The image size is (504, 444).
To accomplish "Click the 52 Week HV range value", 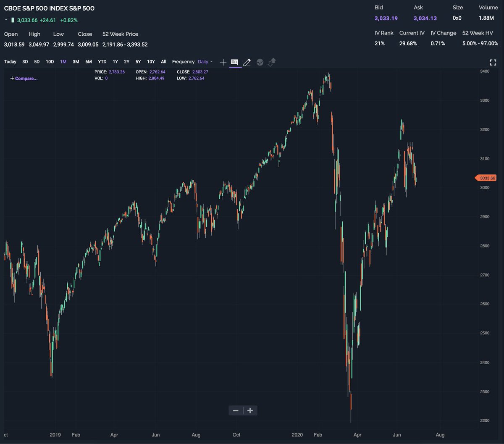I will pyautogui.click(x=480, y=44).
